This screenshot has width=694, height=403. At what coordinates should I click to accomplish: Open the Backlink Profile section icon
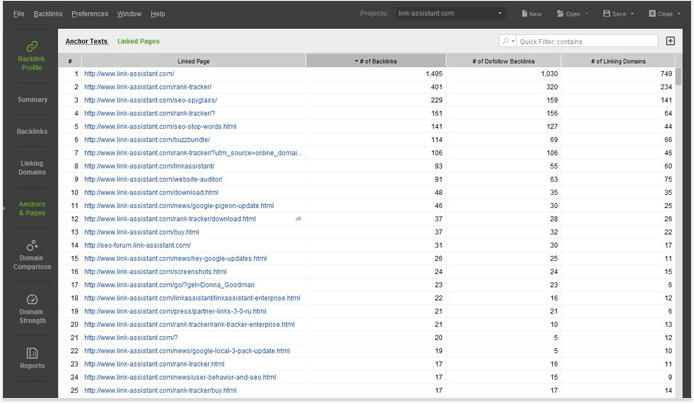pos(32,46)
